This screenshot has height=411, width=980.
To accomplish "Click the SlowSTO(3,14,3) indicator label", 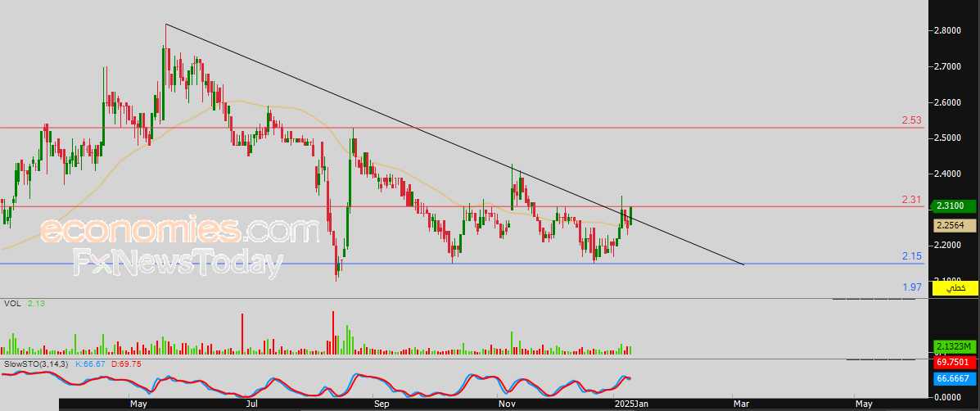I will coord(36,363).
